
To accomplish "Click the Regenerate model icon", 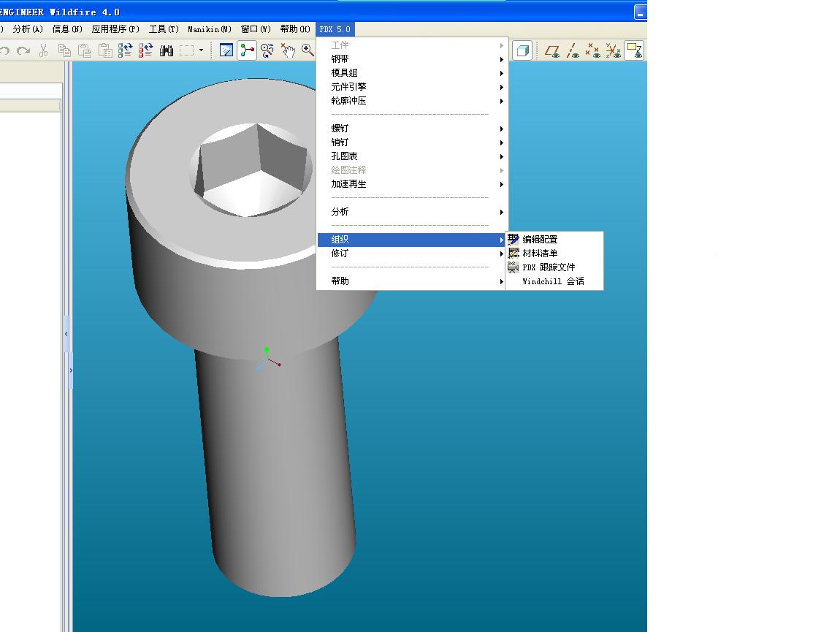I will [x=126, y=51].
